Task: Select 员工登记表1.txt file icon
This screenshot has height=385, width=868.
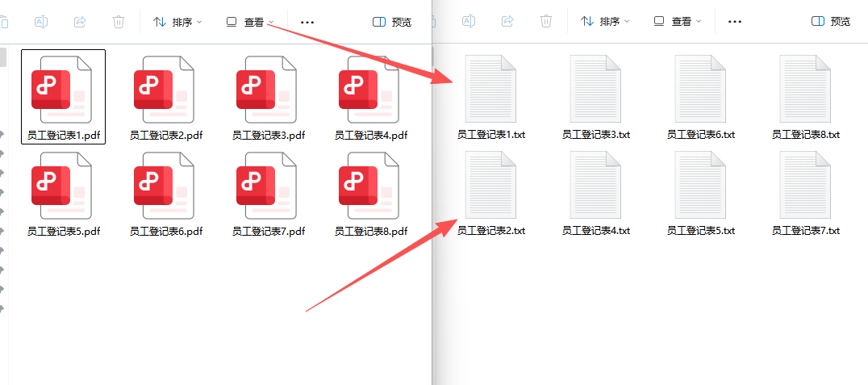Action: pos(490,89)
